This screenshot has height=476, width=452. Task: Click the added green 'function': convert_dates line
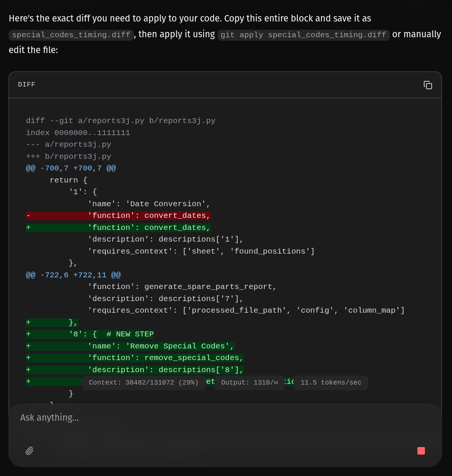[118, 228]
